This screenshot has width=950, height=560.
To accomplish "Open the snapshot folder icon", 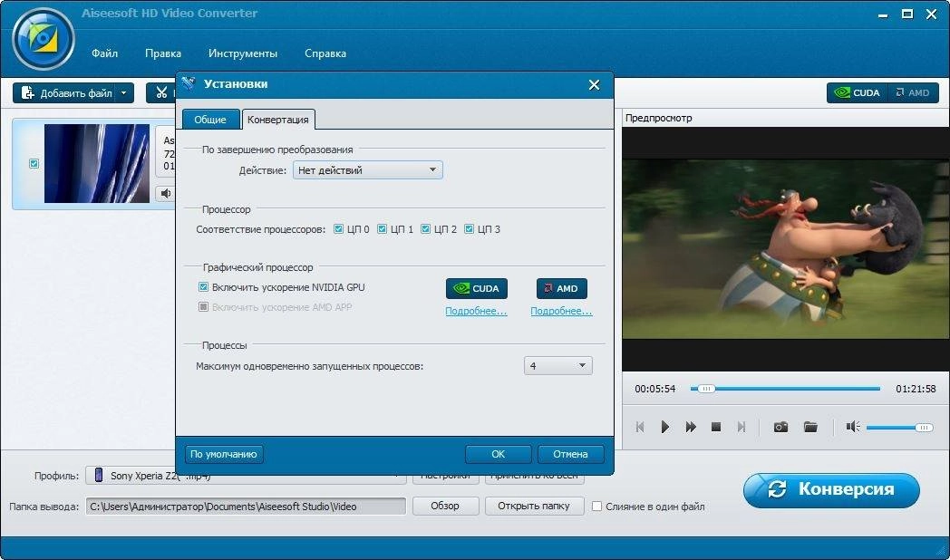I will [x=810, y=427].
